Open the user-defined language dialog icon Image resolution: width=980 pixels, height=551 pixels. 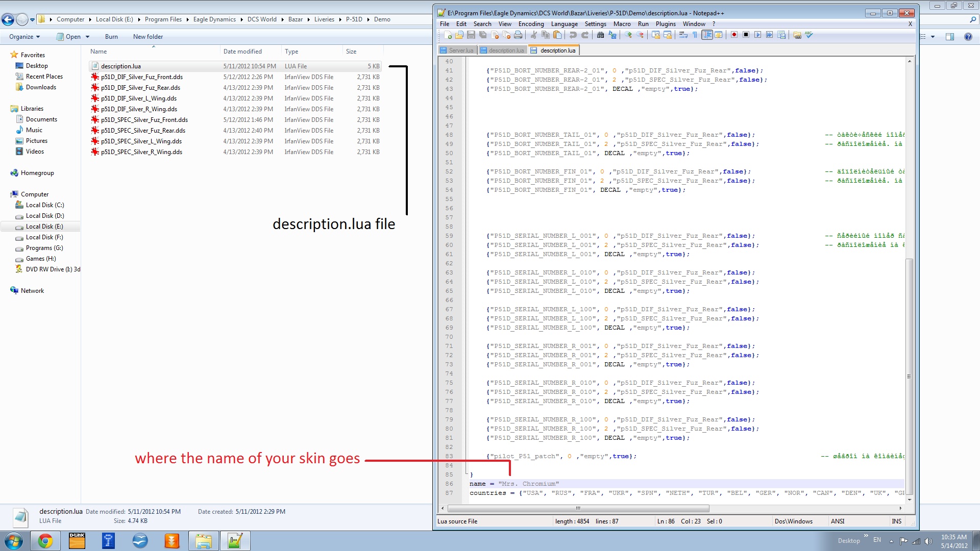pos(719,35)
